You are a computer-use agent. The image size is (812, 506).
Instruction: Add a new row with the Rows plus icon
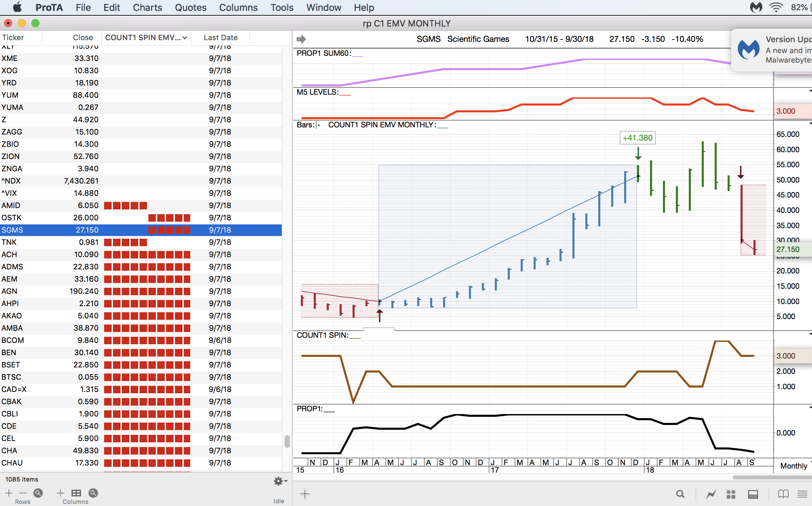(x=9, y=493)
